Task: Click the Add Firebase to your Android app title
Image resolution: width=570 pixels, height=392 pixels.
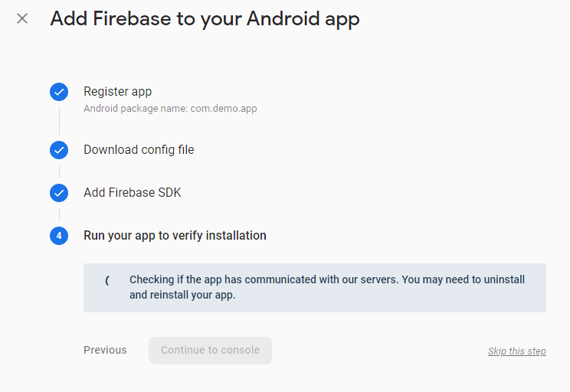Action: pyautogui.click(x=205, y=19)
